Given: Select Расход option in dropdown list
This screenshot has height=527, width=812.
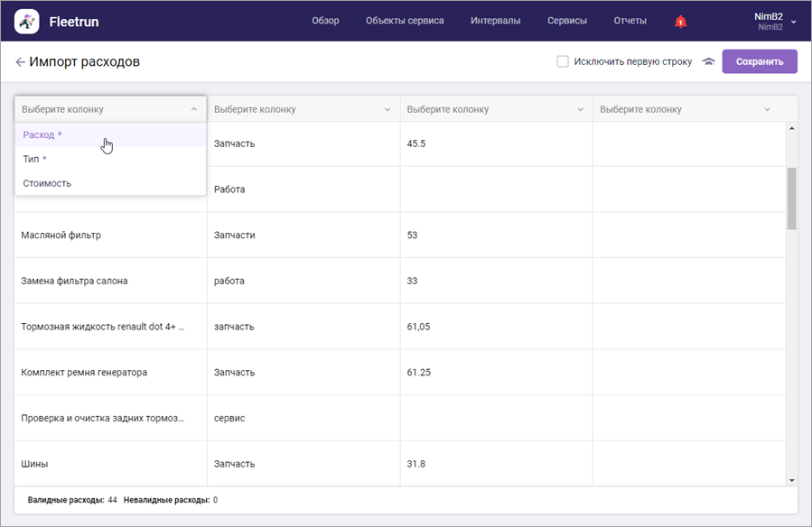Looking at the screenshot, I should pos(42,134).
